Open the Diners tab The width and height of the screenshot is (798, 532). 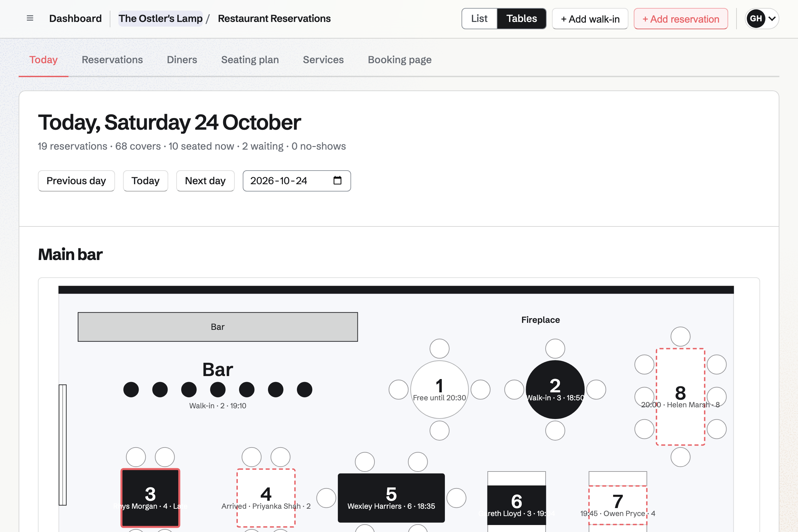click(x=182, y=60)
